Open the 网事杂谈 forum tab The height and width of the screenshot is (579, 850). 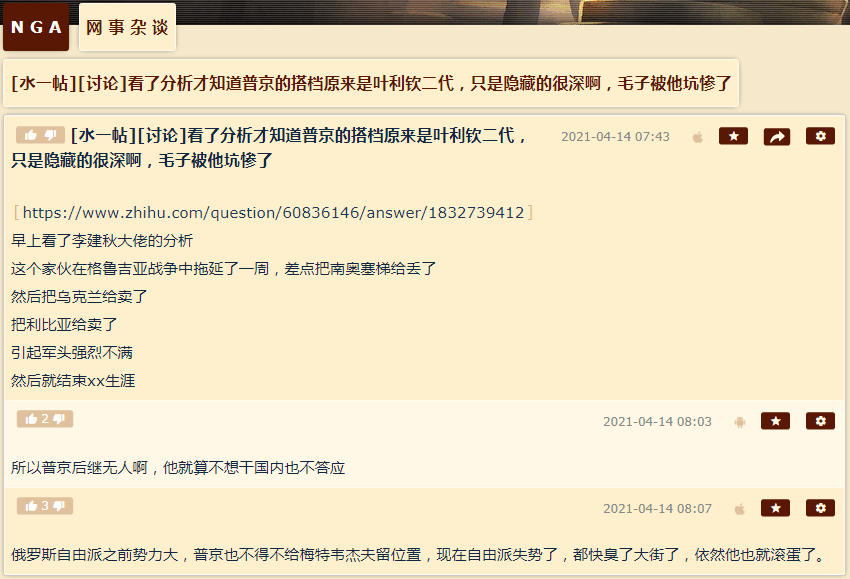(x=127, y=27)
